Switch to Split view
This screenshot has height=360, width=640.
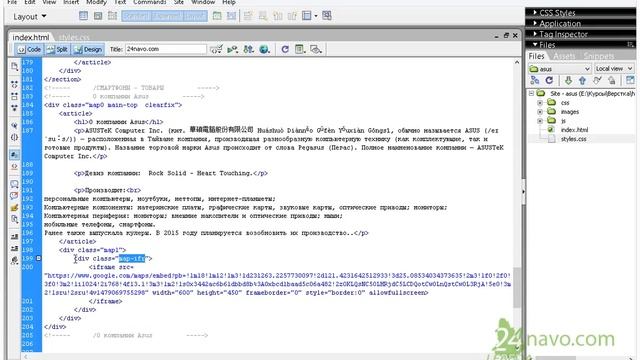(57, 49)
